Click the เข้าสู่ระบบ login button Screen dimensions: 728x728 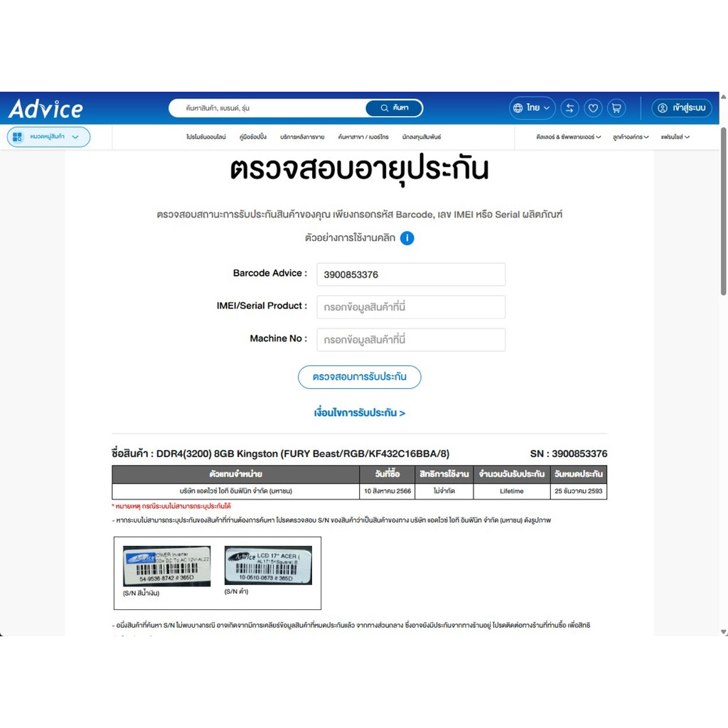pyautogui.click(x=682, y=108)
